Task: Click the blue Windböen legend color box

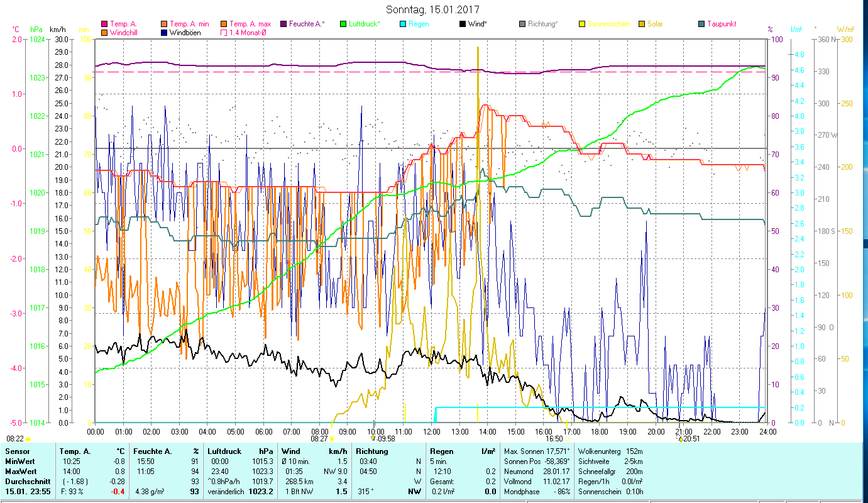Action: [164, 33]
